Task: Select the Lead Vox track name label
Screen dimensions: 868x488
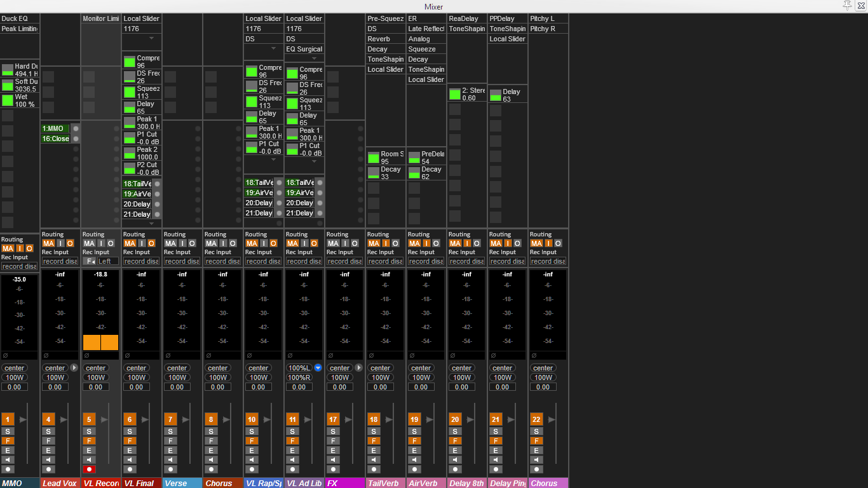Action: click(60, 484)
